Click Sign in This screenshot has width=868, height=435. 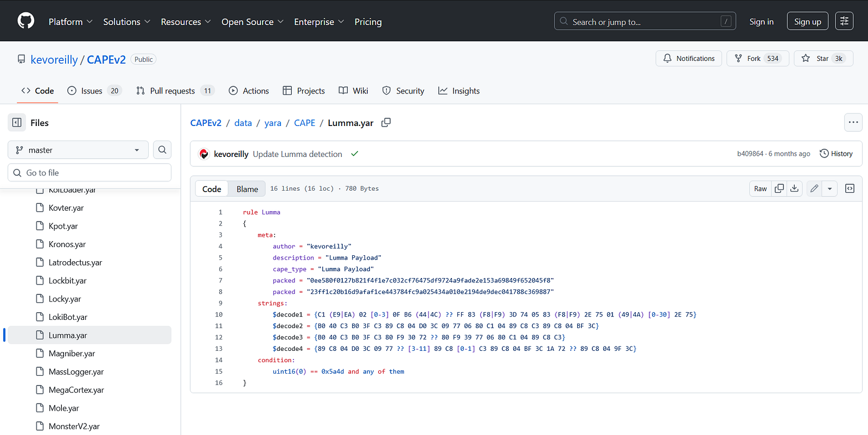762,22
